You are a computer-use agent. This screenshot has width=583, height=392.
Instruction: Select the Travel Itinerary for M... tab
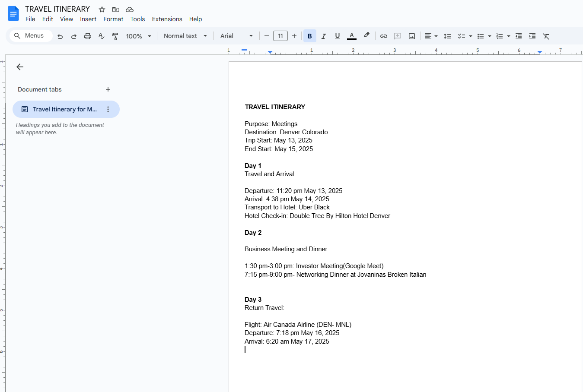[x=66, y=109]
